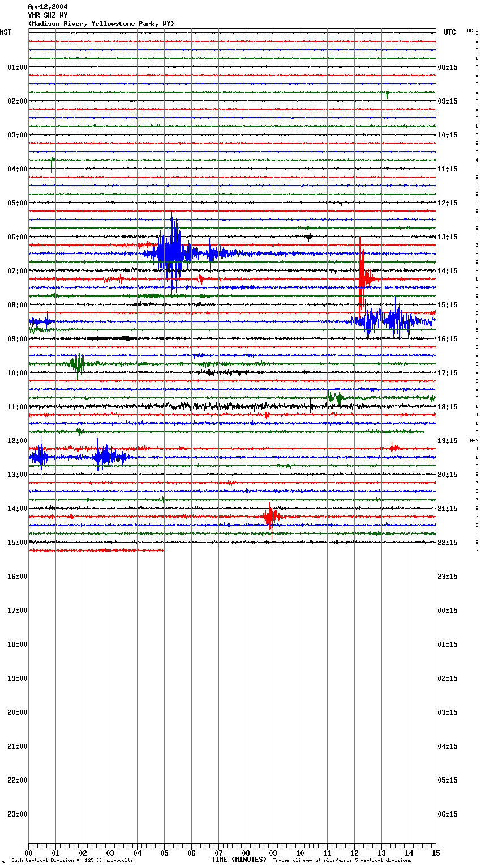Select the "03:00" MST hour label
The image size is (481, 868).
click(18, 135)
